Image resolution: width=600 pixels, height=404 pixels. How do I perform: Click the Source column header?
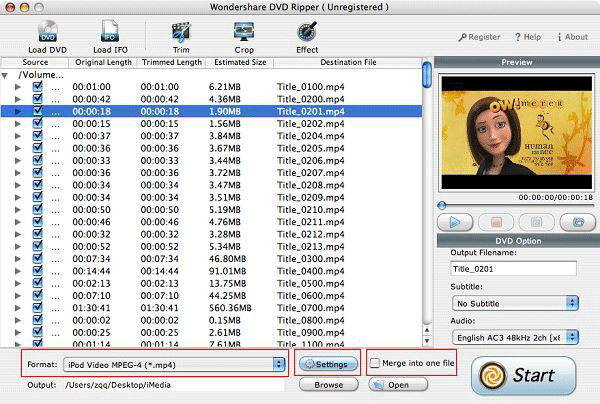point(35,62)
